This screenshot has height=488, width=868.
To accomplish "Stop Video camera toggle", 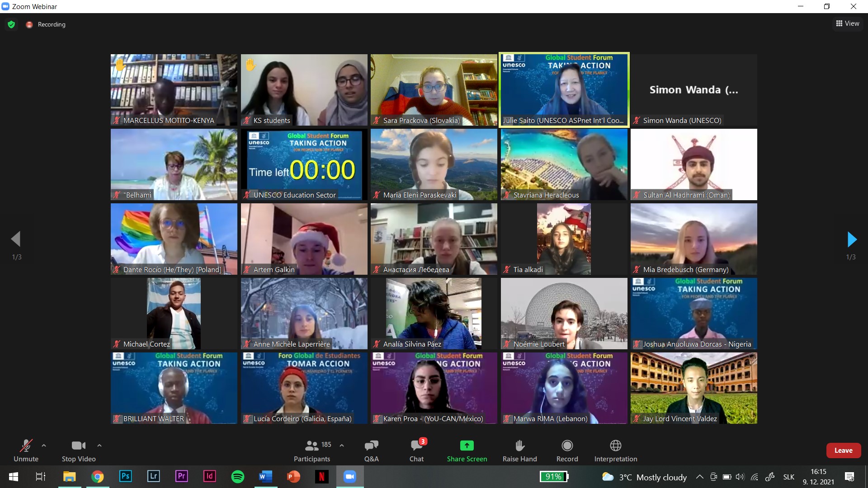I will 79,450.
